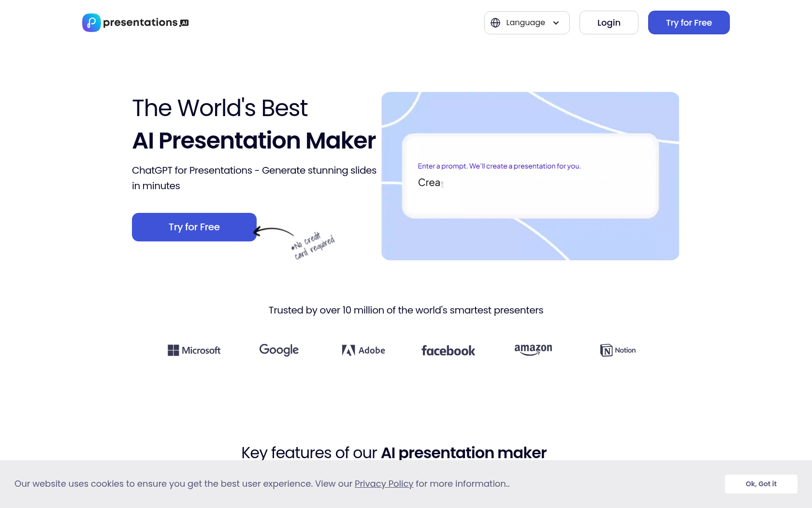Click the blue demo preview panel

click(x=530, y=242)
